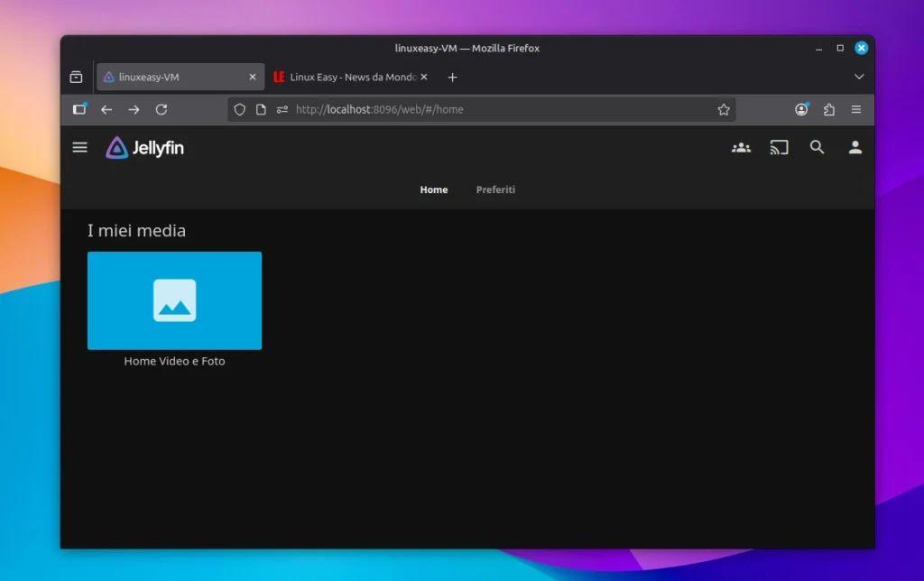Open Firefox extensions puzzle icon
This screenshot has height=581, width=924.
pyautogui.click(x=828, y=109)
